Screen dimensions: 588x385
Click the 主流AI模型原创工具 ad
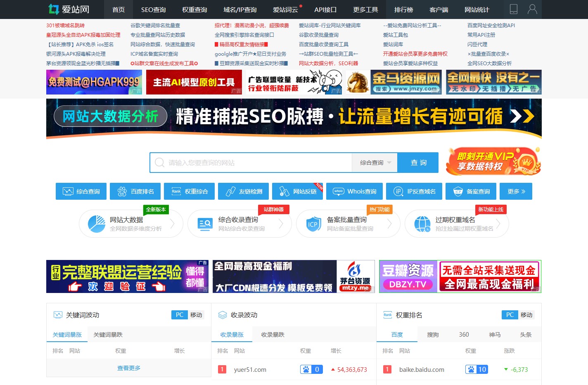[x=194, y=82]
